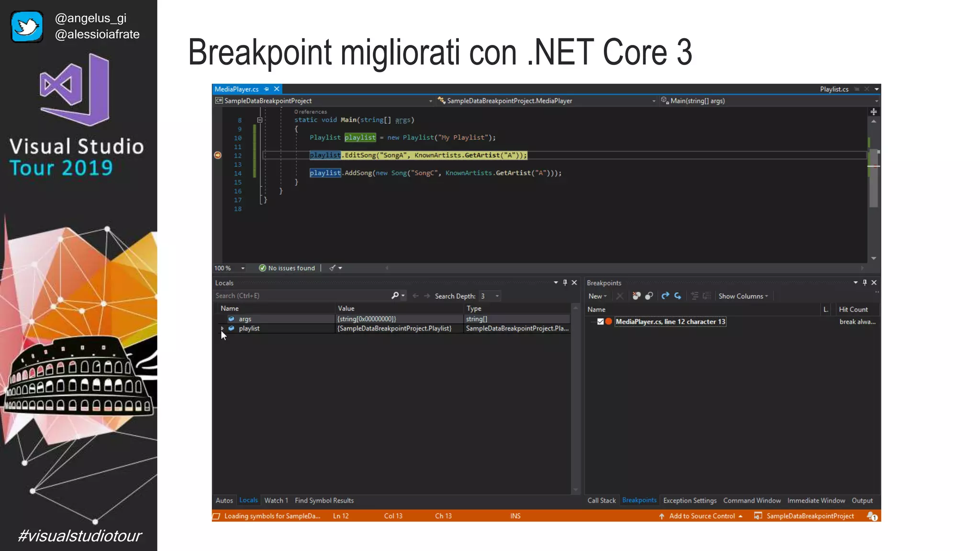Image resolution: width=980 pixels, height=551 pixels.
Task: Click the args variable cube icon
Action: point(232,319)
